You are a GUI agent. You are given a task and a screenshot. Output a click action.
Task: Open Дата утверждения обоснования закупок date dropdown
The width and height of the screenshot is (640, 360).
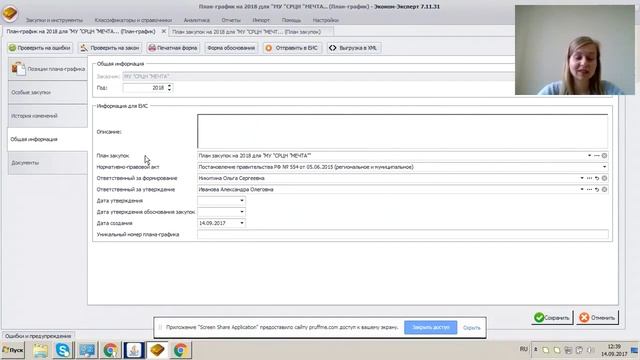tap(242, 212)
